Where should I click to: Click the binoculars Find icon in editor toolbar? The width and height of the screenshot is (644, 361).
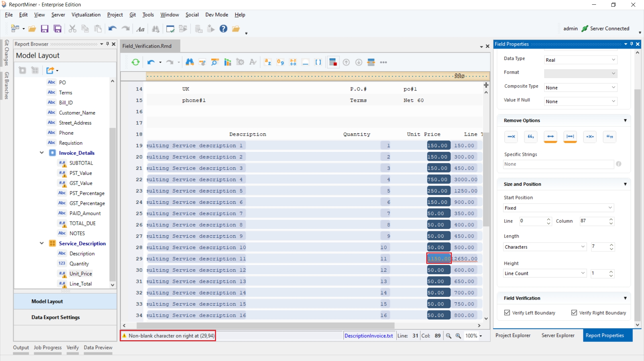[x=190, y=62]
